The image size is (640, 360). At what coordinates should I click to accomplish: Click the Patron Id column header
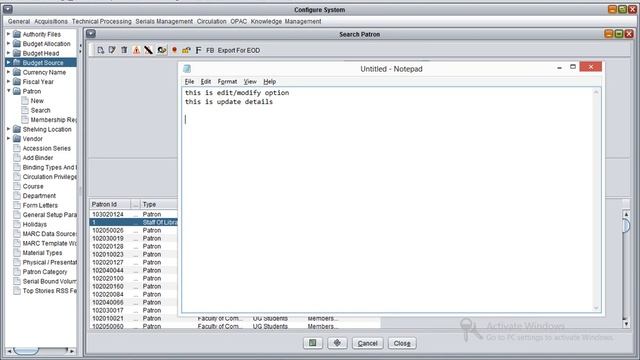(x=110, y=204)
